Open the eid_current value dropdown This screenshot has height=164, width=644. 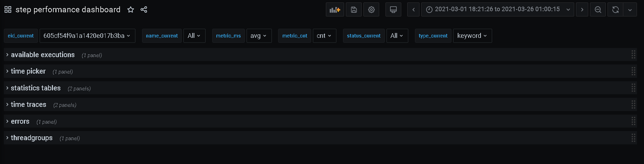(x=87, y=36)
